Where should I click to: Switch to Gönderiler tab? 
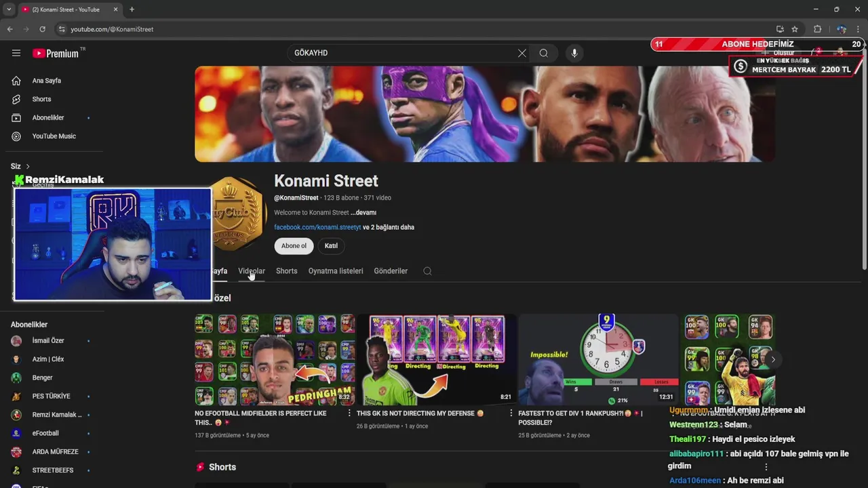point(391,271)
